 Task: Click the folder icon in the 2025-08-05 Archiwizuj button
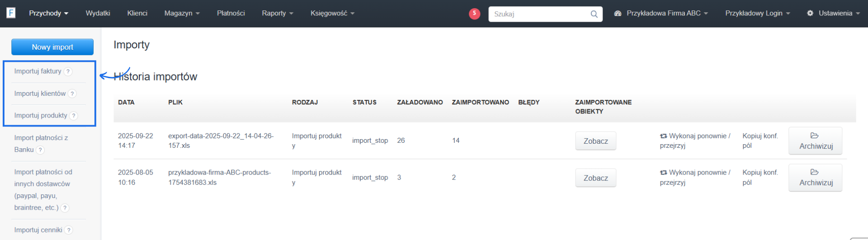pos(815,172)
